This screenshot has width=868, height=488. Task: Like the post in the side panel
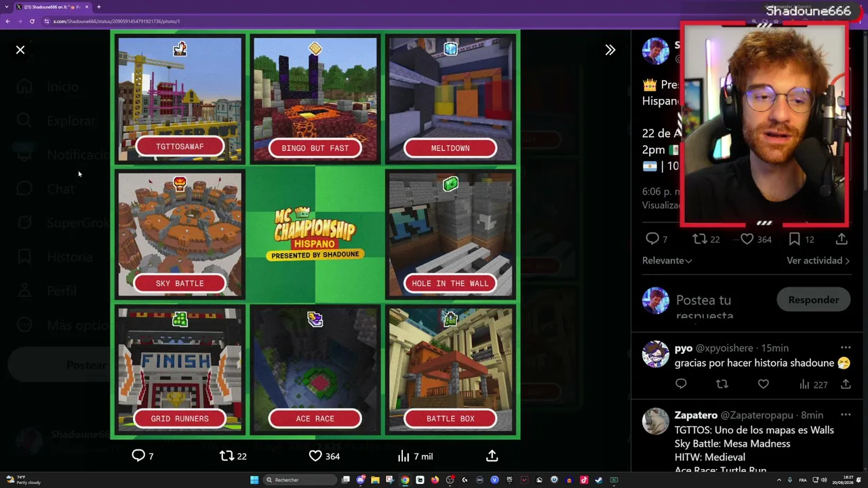pyautogui.click(x=755, y=239)
